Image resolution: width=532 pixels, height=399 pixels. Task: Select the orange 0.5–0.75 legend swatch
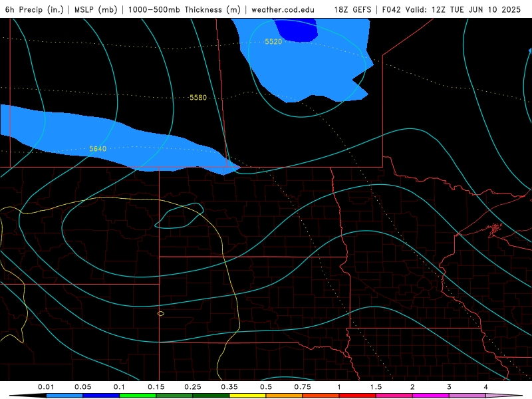tap(285, 396)
